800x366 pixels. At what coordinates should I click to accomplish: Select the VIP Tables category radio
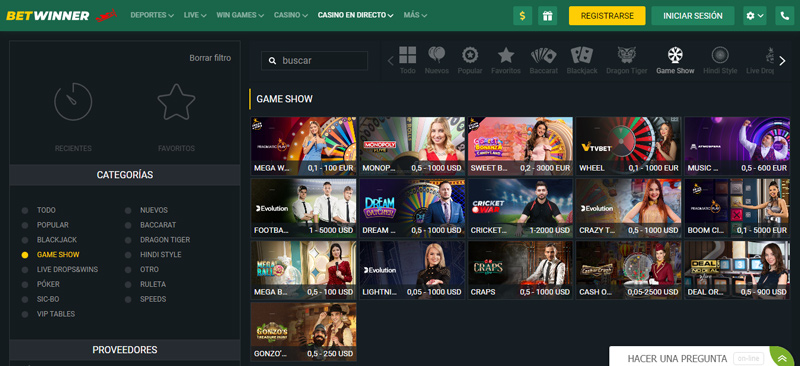tap(25, 314)
